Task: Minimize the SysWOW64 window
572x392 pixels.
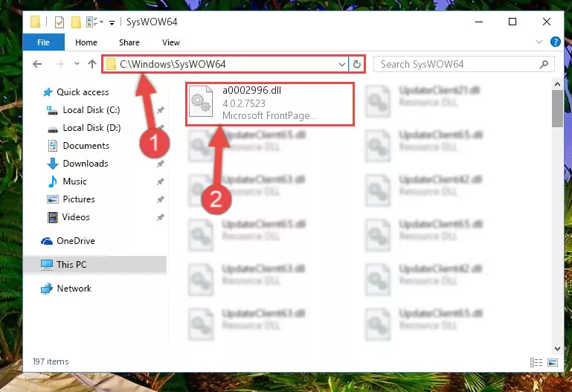Action: pyautogui.click(x=479, y=22)
